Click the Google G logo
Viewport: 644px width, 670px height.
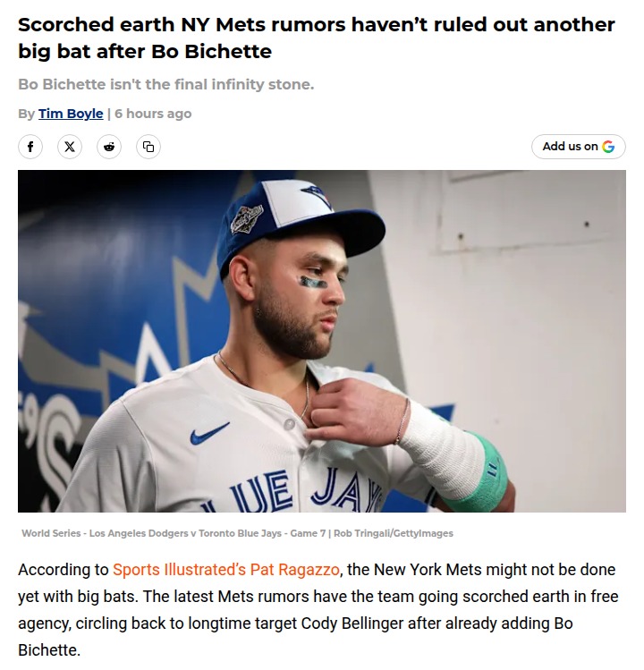tap(608, 147)
